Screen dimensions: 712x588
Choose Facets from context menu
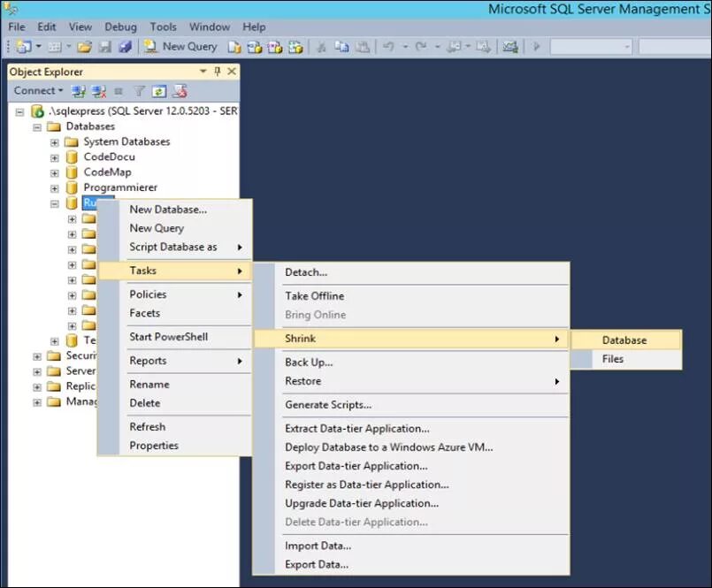[175, 313]
